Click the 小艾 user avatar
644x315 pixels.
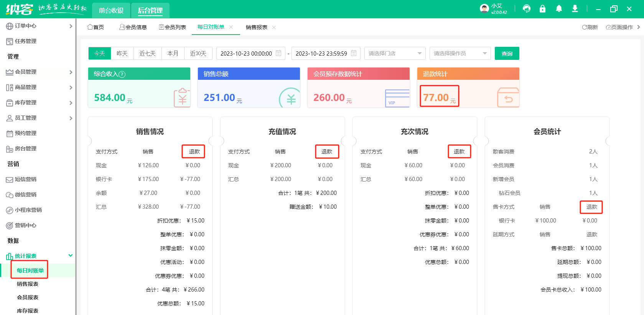pyautogui.click(x=484, y=8)
